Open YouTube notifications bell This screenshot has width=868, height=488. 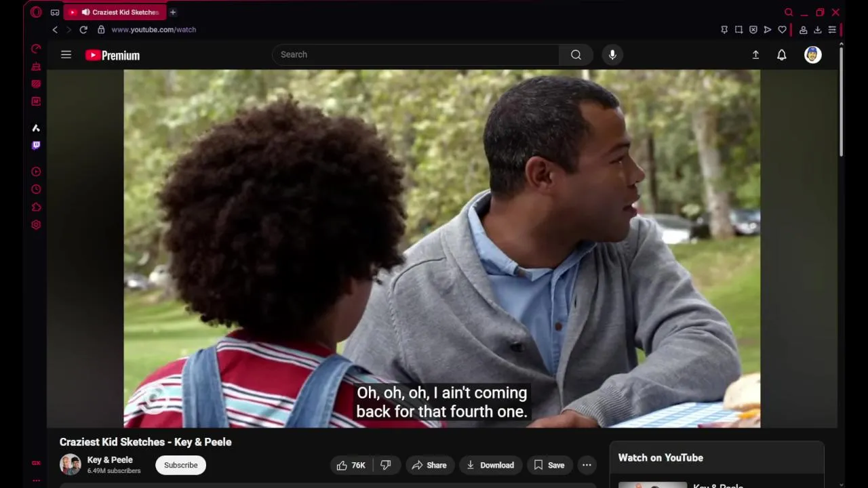coord(782,55)
